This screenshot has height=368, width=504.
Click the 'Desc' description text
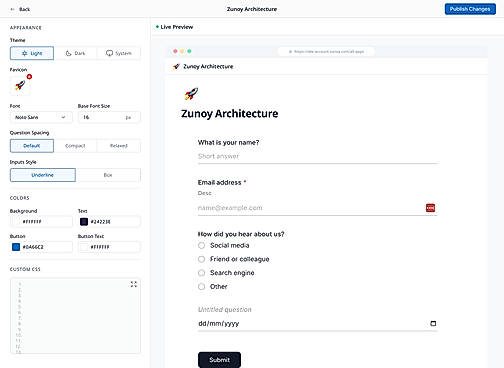click(x=204, y=193)
